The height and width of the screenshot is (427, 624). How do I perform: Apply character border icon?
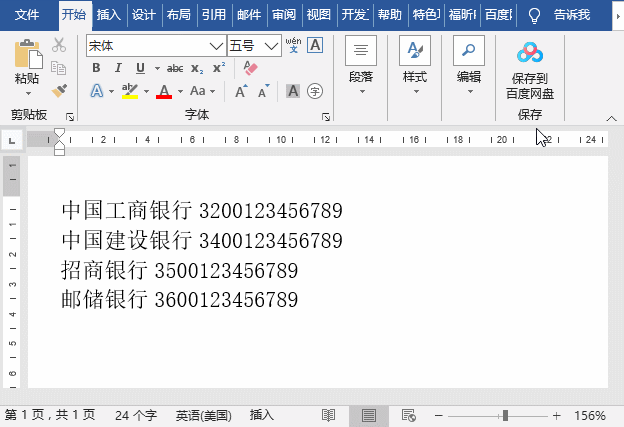click(x=315, y=45)
